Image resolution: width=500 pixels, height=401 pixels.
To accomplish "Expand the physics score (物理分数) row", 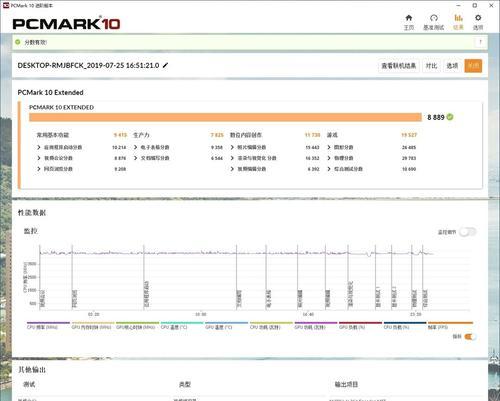I will (329, 158).
